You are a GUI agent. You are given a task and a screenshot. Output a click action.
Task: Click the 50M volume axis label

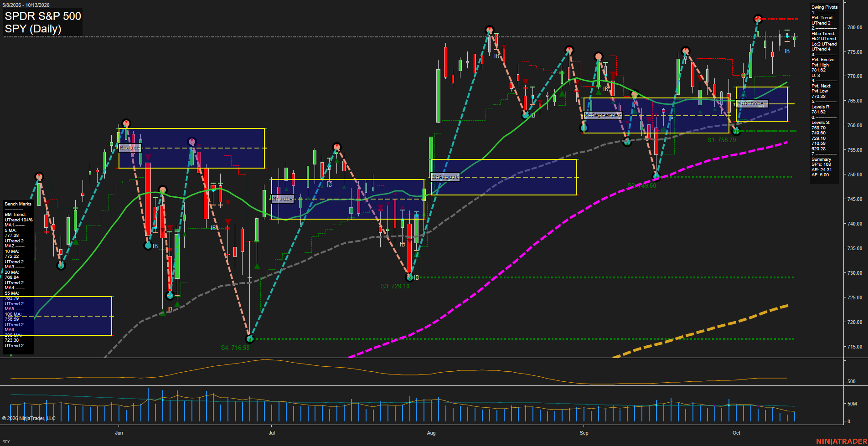point(852,404)
